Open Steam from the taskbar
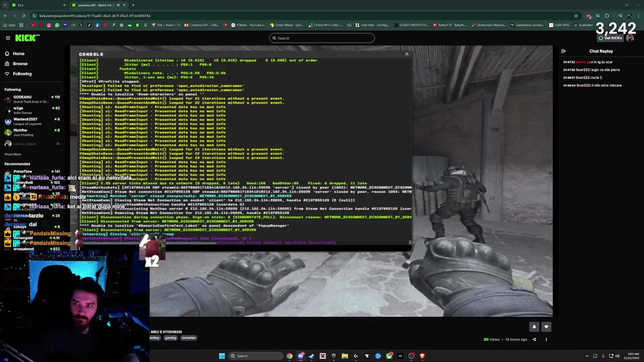 pos(311,356)
